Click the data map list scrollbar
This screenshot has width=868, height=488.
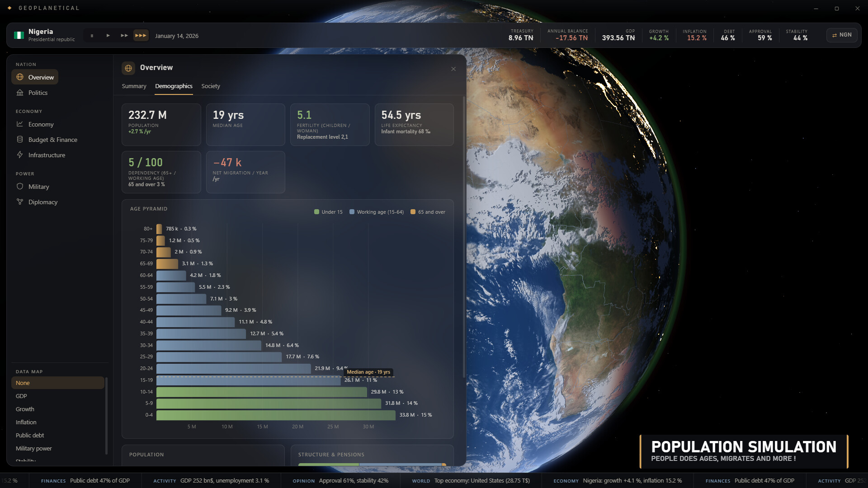point(106,416)
